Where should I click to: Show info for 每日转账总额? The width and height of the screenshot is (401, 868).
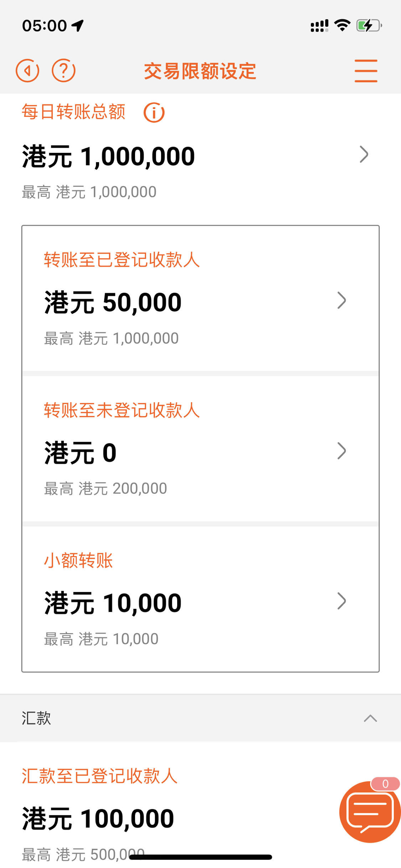point(154,113)
